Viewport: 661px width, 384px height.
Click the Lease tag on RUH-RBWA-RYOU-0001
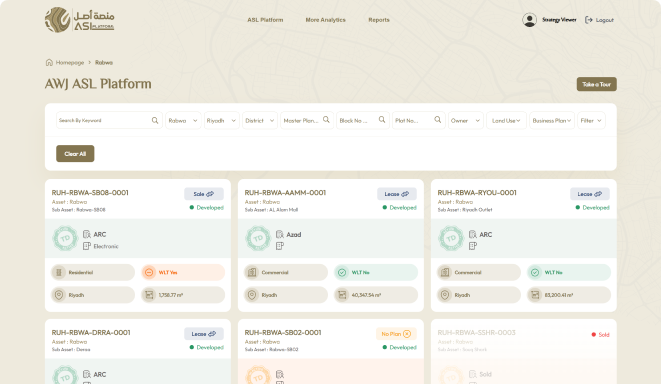pyautogui.click(x=590, y=194)
